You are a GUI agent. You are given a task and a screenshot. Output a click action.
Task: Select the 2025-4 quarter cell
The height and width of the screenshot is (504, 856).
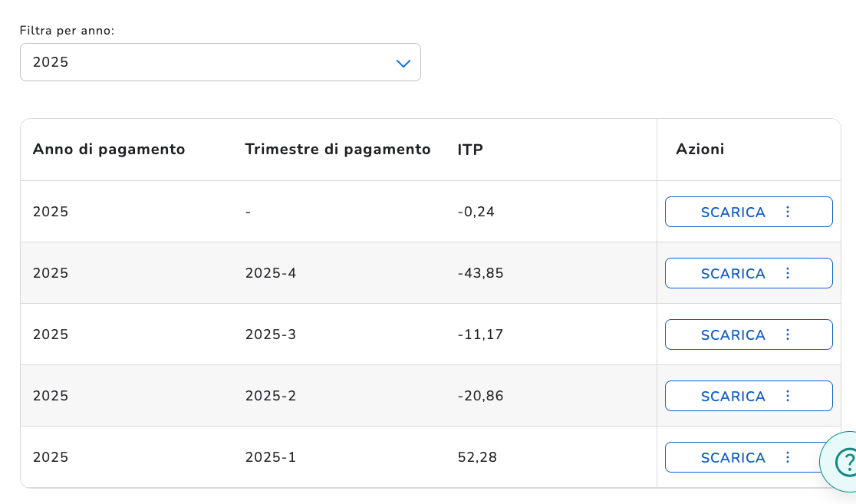pos(270,273)
